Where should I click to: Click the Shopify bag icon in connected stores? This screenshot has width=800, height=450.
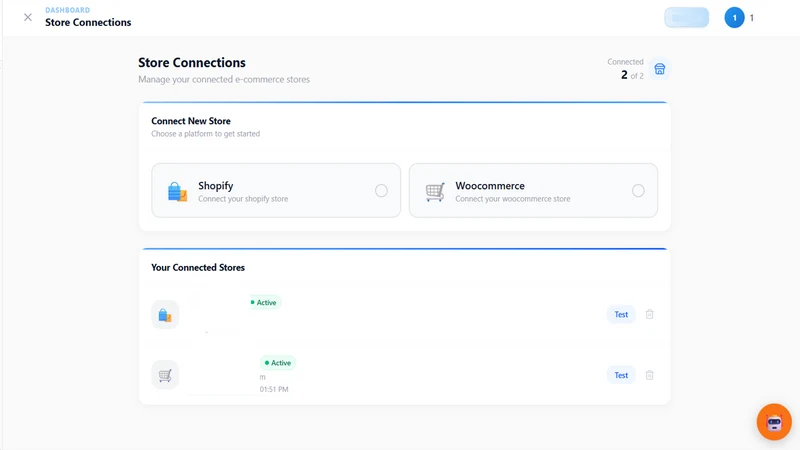165,315
